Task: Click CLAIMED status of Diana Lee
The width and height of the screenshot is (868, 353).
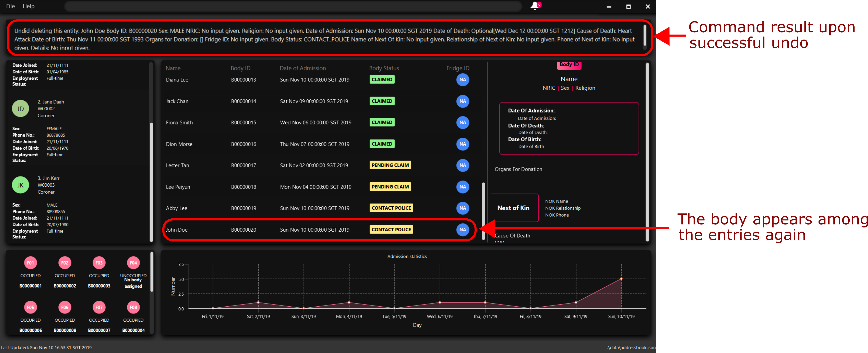Action: [382, 80]
